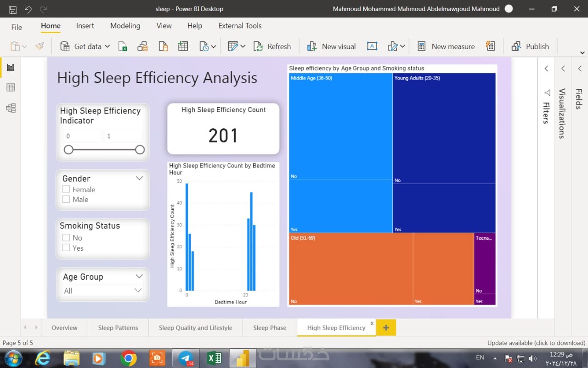Screen dimensions: 588x368
Task: Go to the Sleep Patterns page tab
Action: (x=118, y=328)
